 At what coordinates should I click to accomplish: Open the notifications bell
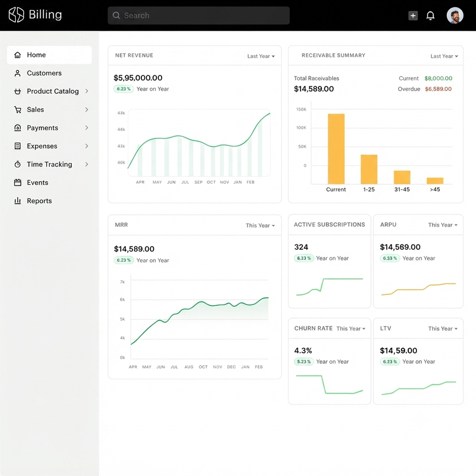click(430, 15)
